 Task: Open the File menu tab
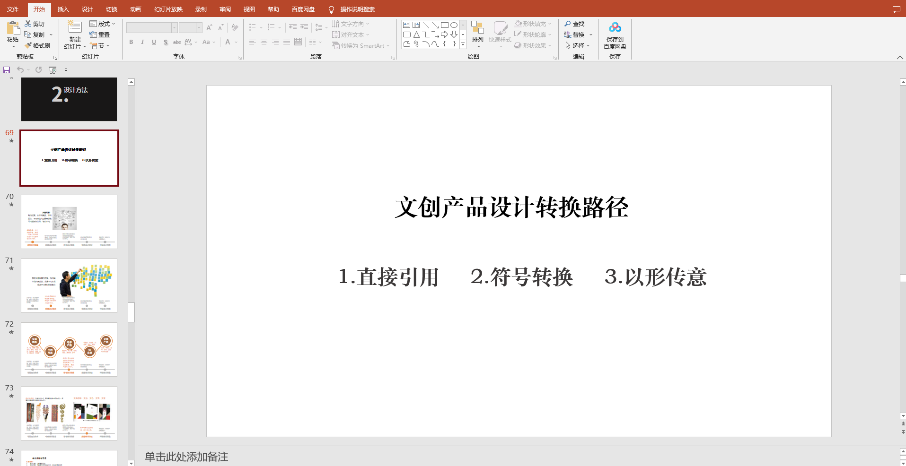tap(13, 8)
